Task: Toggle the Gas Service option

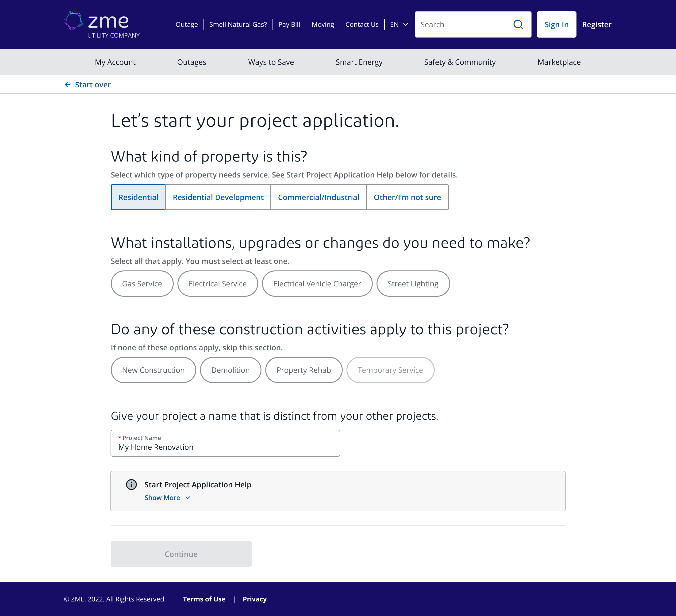Action: (x=142, y=283)
